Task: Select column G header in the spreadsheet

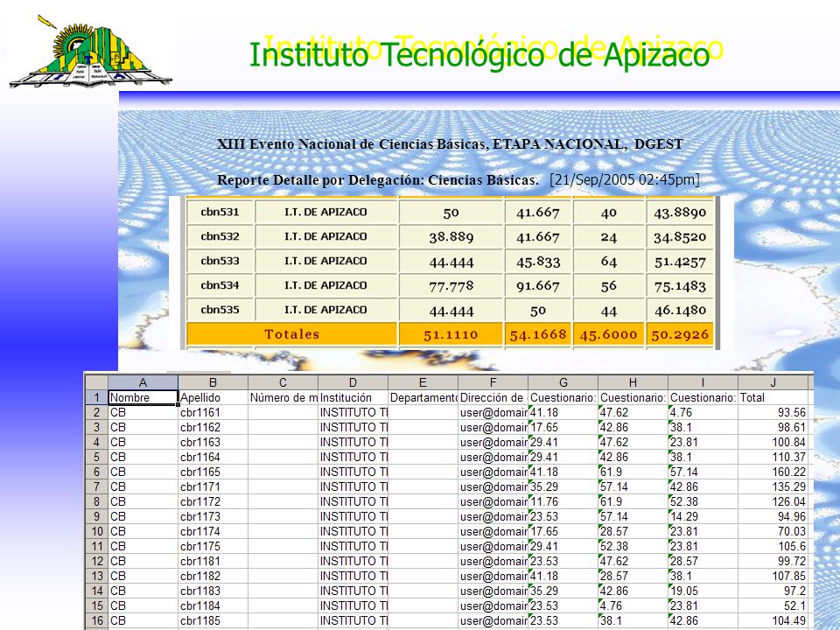Action: (563, 382)
